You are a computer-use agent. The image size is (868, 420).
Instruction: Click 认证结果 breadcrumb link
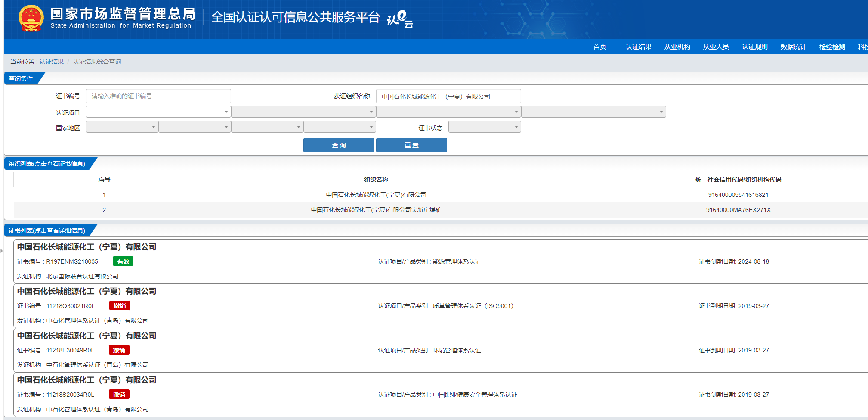[x=52, y=62]
